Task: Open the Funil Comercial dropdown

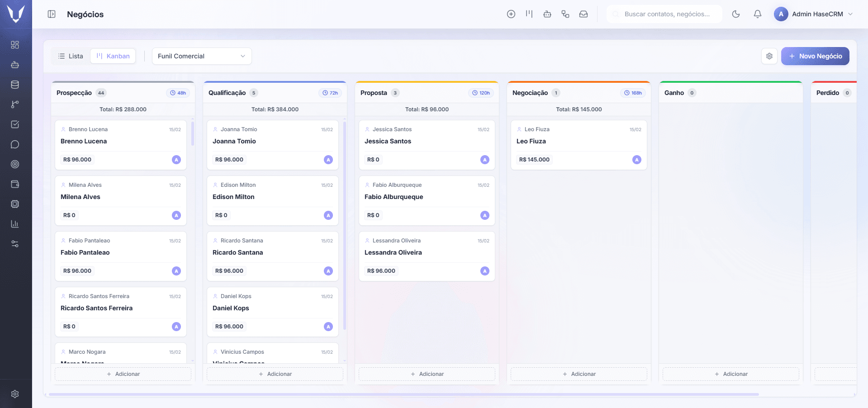Action: point(201,56)
